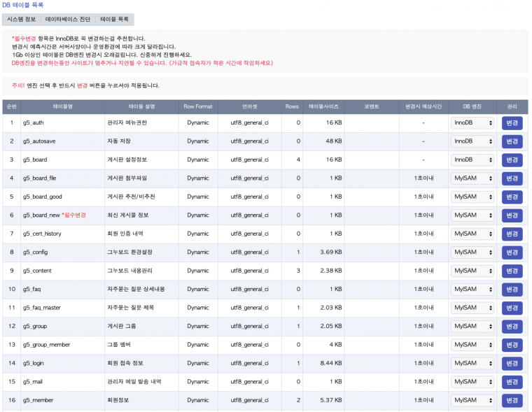Click 변경 button for g5_login
Viewport: 532px width, 412px height.
pyautogui.click(x=512, y=363)
